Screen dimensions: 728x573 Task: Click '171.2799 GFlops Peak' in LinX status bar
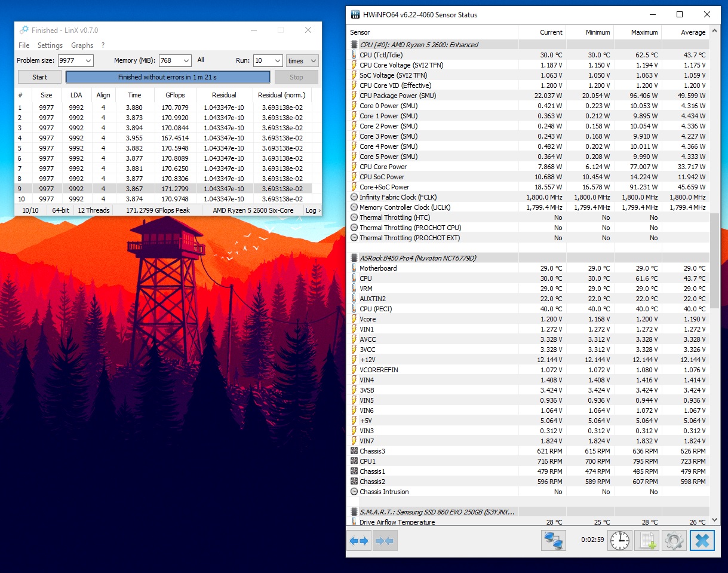[158, 210]
